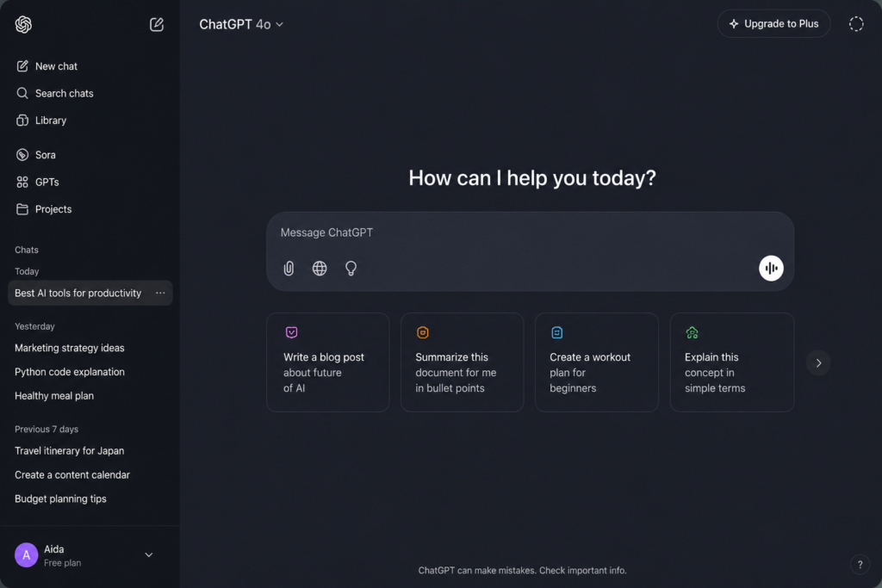This screenshot has width=882, height=588.
Task: Start voice mode with waveform button
Action: tap(771, 268)
